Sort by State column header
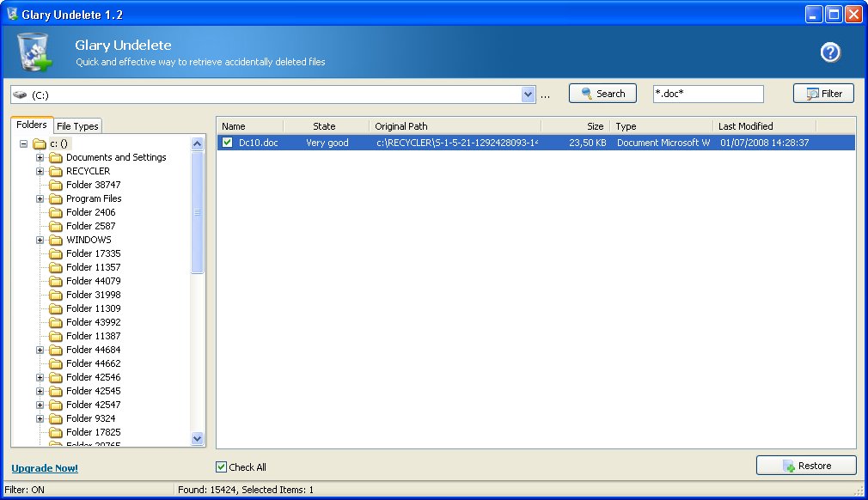 pyautogui.click(x=326, y=126)
